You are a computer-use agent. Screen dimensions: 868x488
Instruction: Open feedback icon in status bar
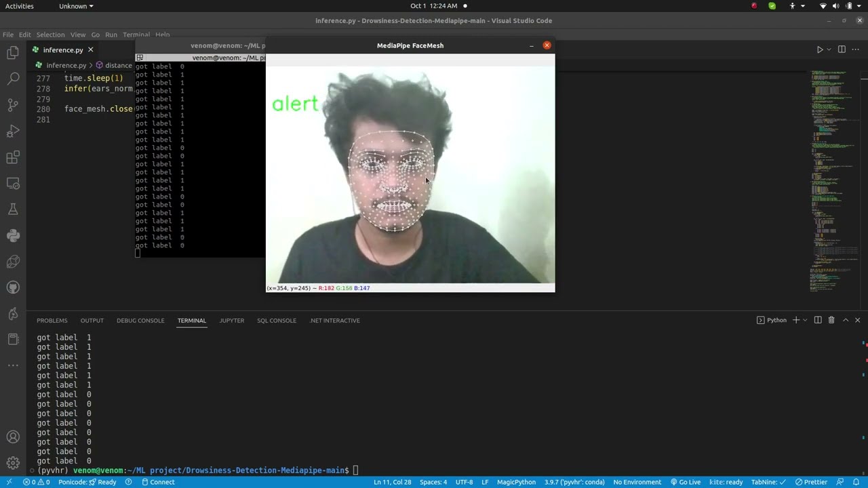pyautogui.click(x=840, y=482)
